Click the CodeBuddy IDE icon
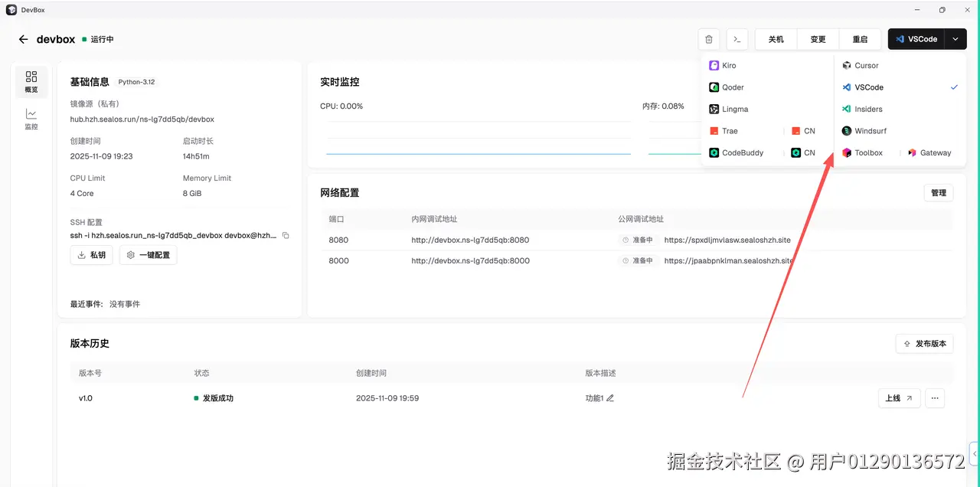980x487 pixels. point(714,153)
